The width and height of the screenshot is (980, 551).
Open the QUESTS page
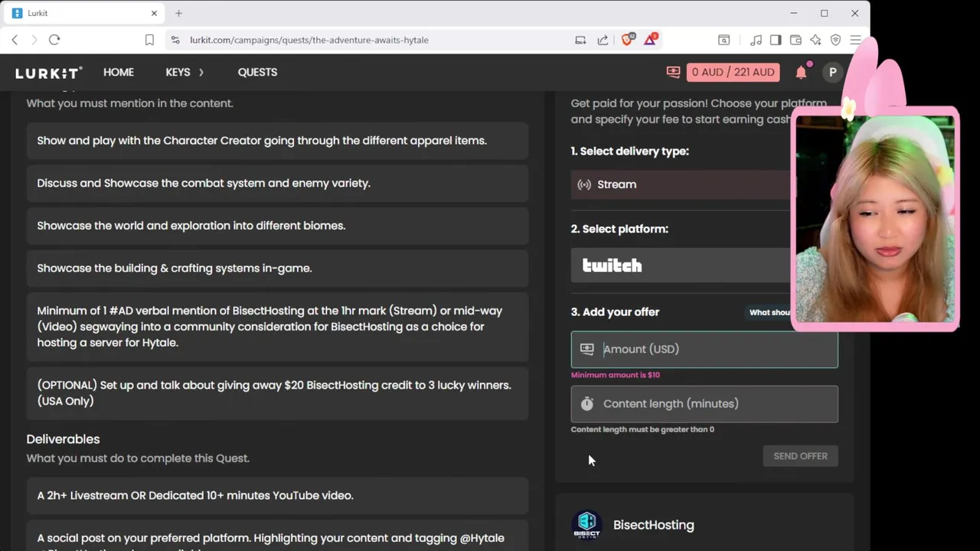click(x=257, y=72)
